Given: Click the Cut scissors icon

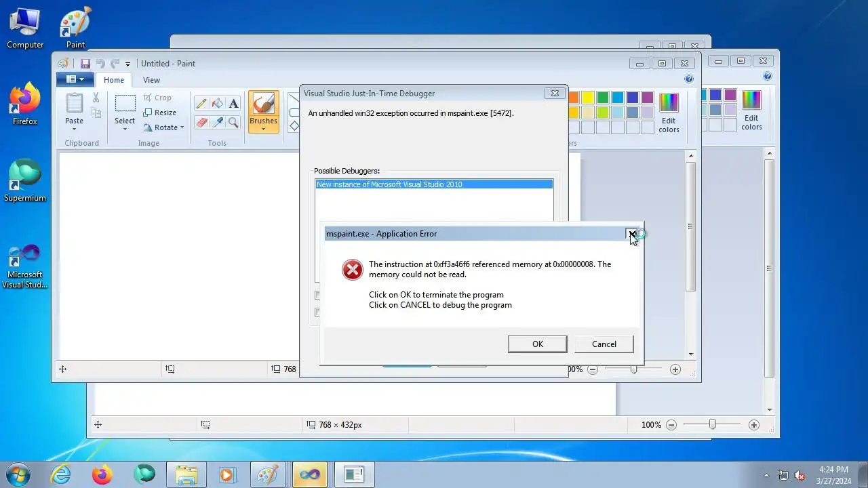Looking at the screenshot, I should tap(96, 98).
